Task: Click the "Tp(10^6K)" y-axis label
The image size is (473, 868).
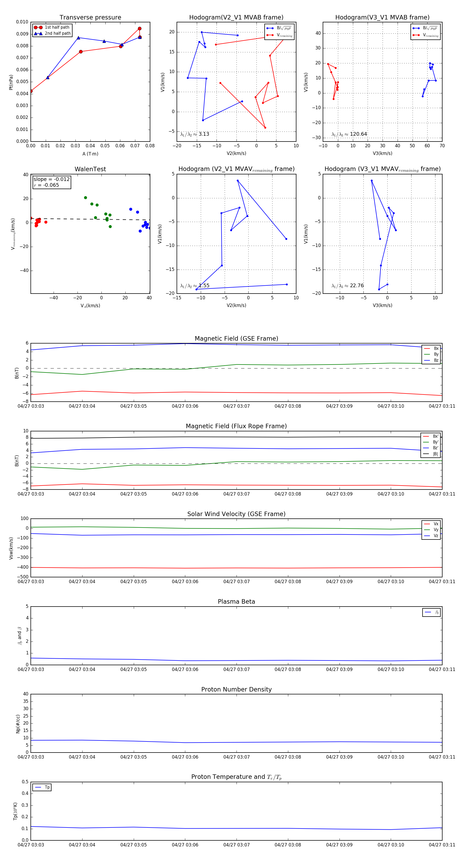Action: [x=15, y=811]
